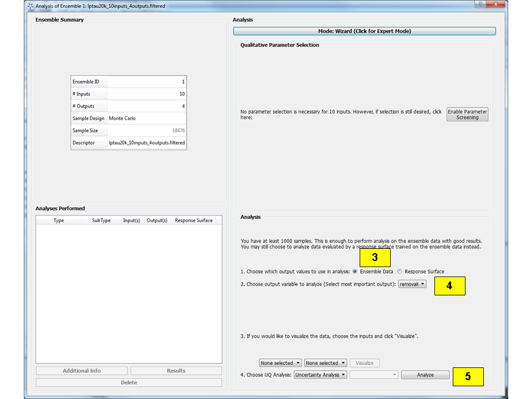Expand the second None selected input dropdown
The height and width of the screenshot is (399, 532).
[x=325, y=362]
